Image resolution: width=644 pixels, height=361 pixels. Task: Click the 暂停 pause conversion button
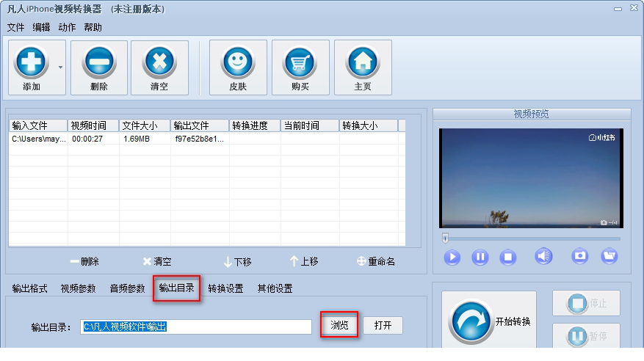586,335
